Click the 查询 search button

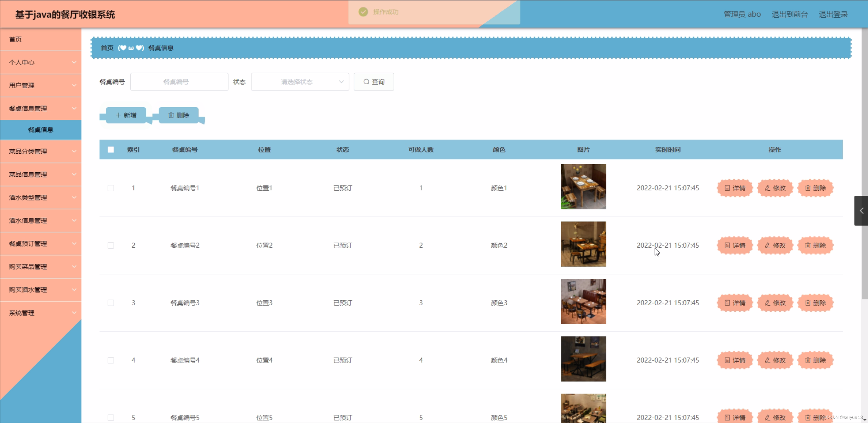click(374, 82)
